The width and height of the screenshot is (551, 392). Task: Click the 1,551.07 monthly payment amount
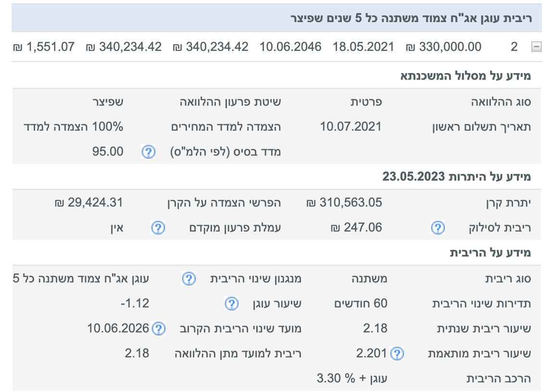pos(44,47)
